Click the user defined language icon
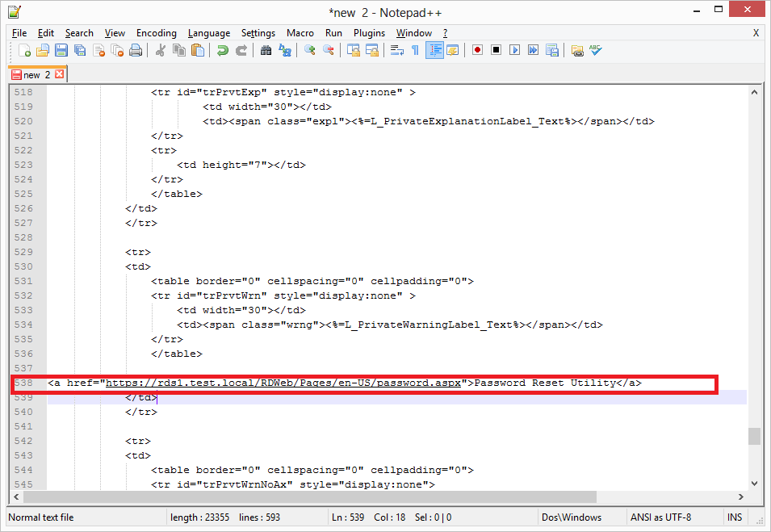 click(452, 50)
